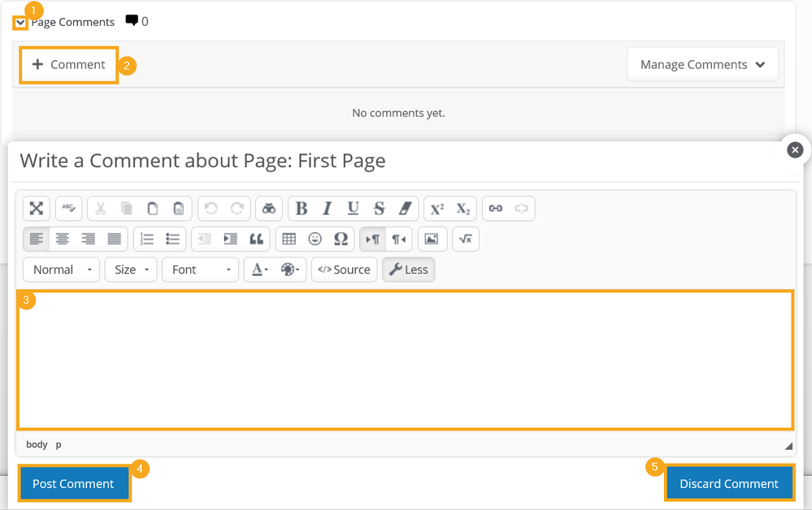Apply Italic formatting in the toolbar
This screenshot has height=510, width=812.
pos(327,209)
